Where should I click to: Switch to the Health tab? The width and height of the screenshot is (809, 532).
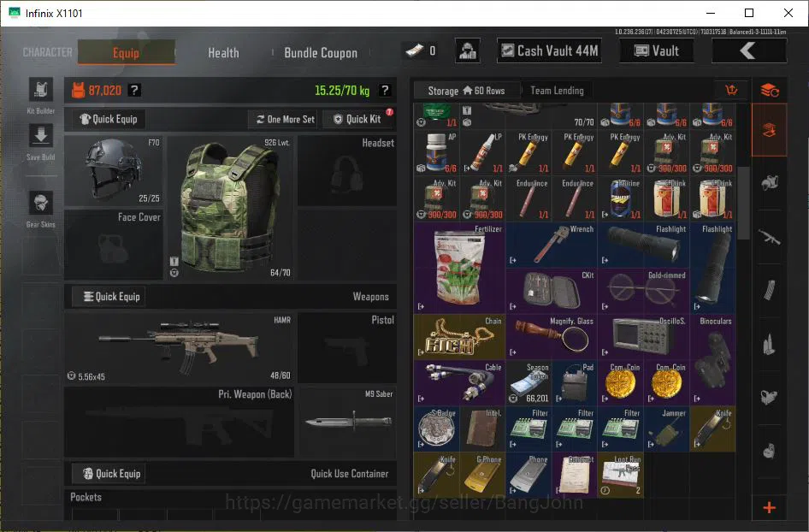point(223,53)
